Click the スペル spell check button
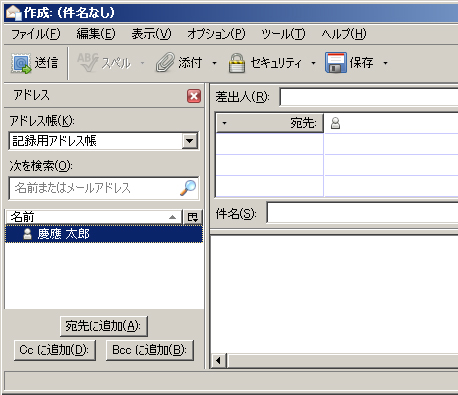 point(104,63)
